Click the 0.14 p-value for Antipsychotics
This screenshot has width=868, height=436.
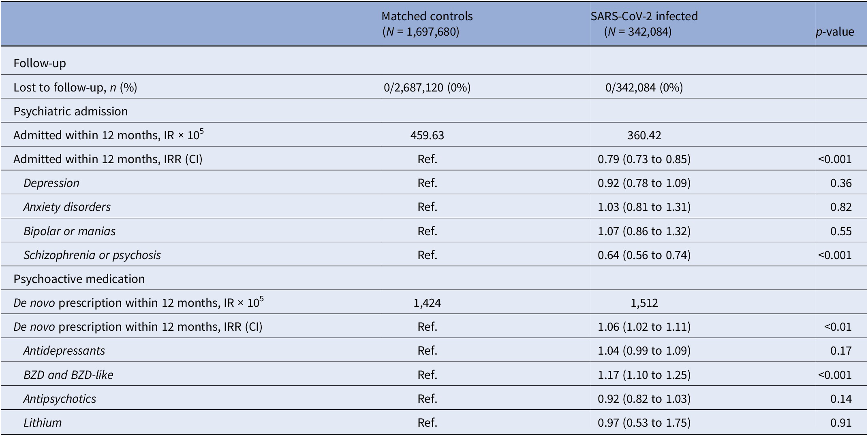pyautogui.click(x=841, y=399)
